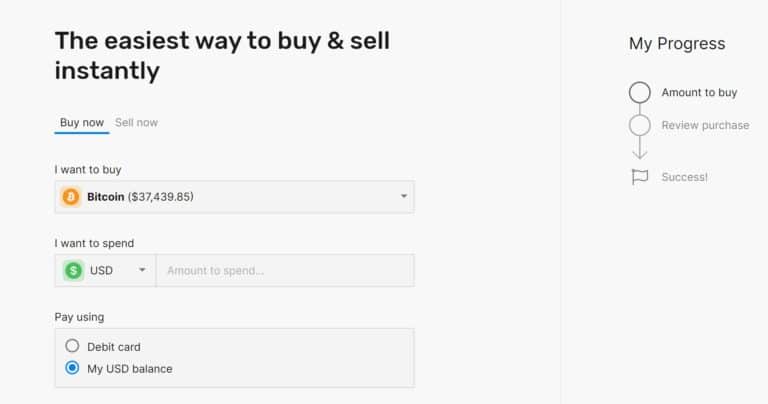Choose the Debit card payment label
The image size is (768, 404).
pyautogui.click(x=114, y=347)
